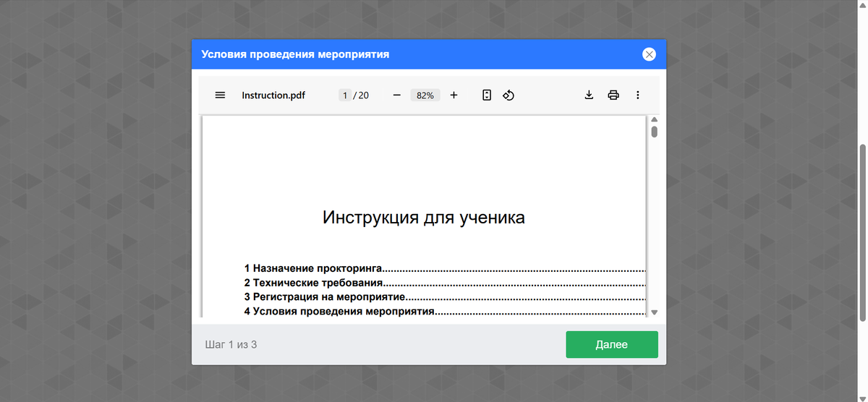This screenshot has width=868, height=402.
Task: Open the PDF more actions menu
Action: (x=637, y=95)
